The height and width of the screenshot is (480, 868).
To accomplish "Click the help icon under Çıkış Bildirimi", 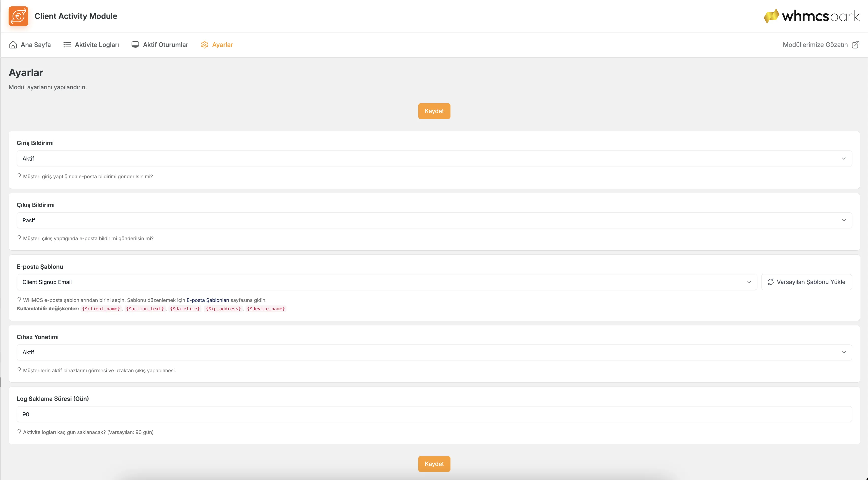I will coord(19,238).
